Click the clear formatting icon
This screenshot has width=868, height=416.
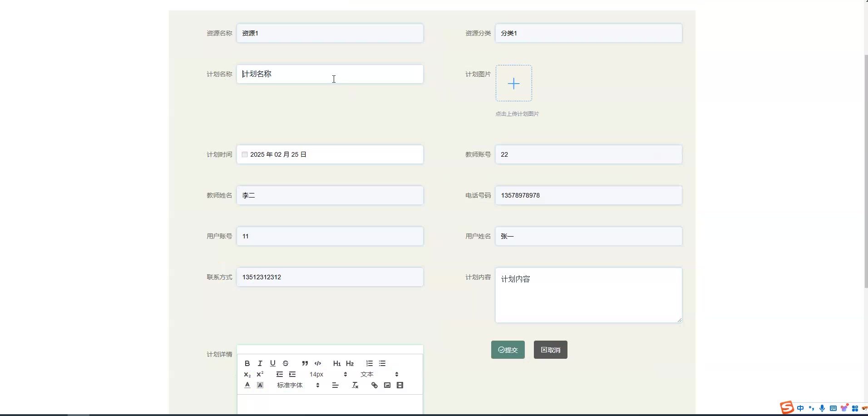click(x=355, y=385)
